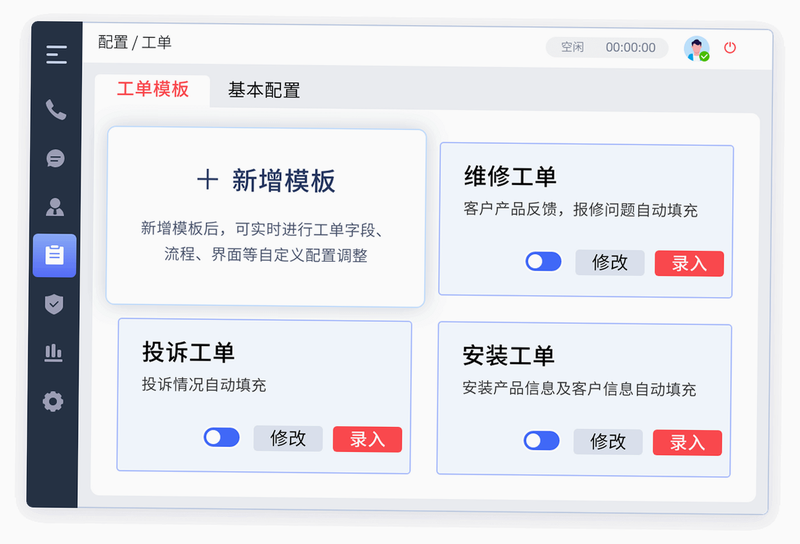The image size is (800, 544).
Task: Click the 新增模板 card to add template
Action: 266,217
